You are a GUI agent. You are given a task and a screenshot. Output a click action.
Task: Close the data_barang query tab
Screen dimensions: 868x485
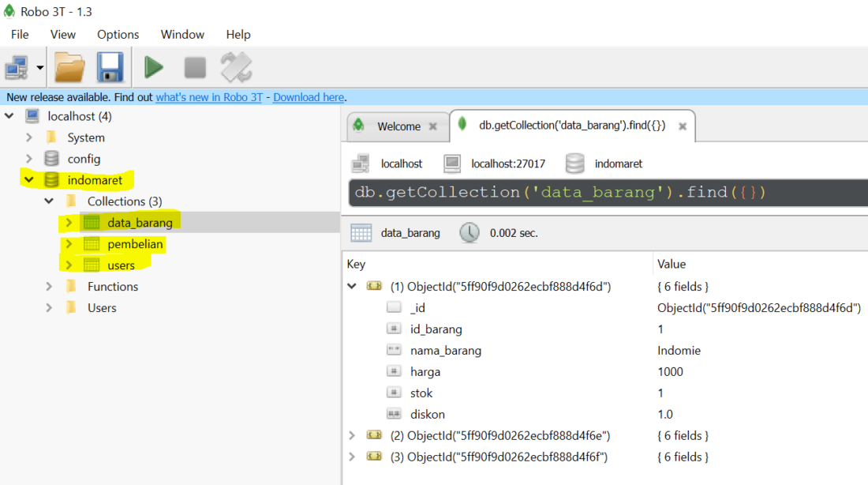683,126
